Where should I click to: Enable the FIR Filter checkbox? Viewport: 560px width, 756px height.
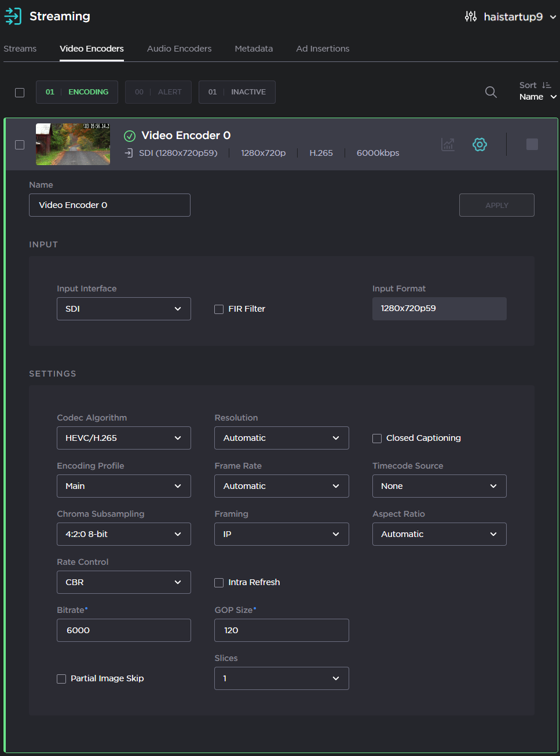click(219, 309)
